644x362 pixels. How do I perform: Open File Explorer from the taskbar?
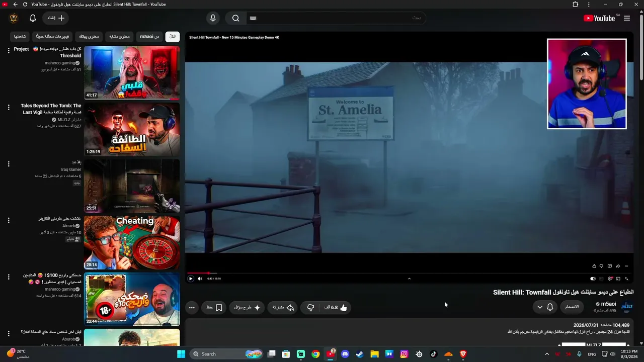[374, 354]
